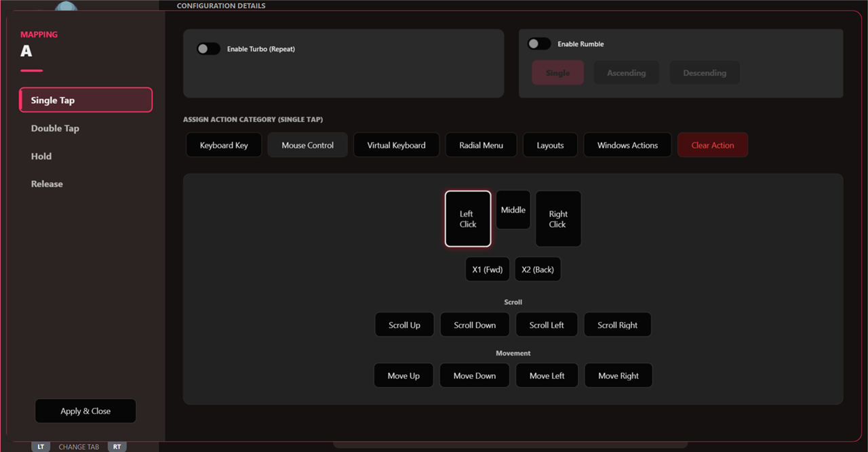Assign Scroll Right action
Image resolution: width=868 pixels, height=452 pixels.
coord(618,325)
